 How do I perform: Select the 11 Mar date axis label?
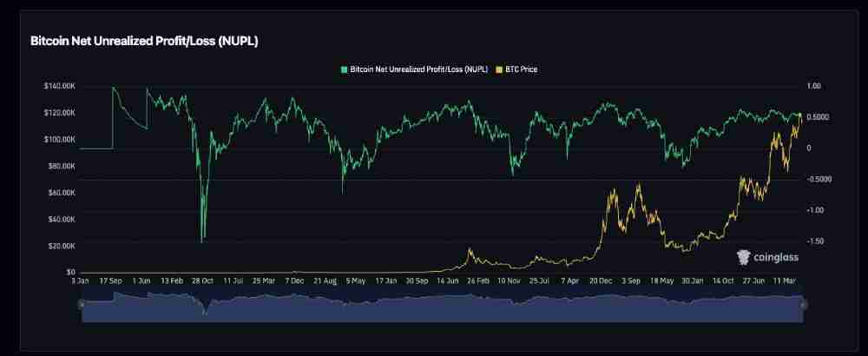786,281
